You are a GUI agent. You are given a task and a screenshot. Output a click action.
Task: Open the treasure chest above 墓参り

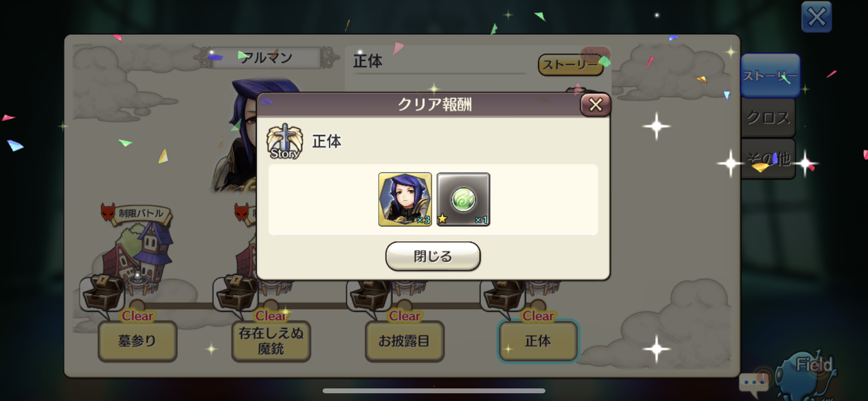102,293
